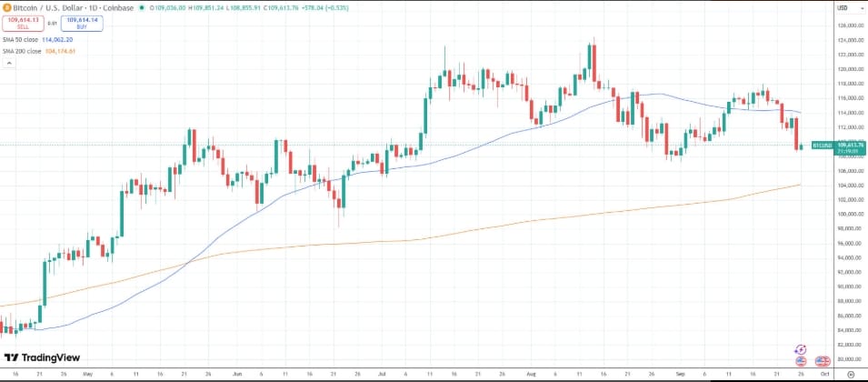Open the purple lightning event icon
The image size is (868, 382).
point(800,349)
